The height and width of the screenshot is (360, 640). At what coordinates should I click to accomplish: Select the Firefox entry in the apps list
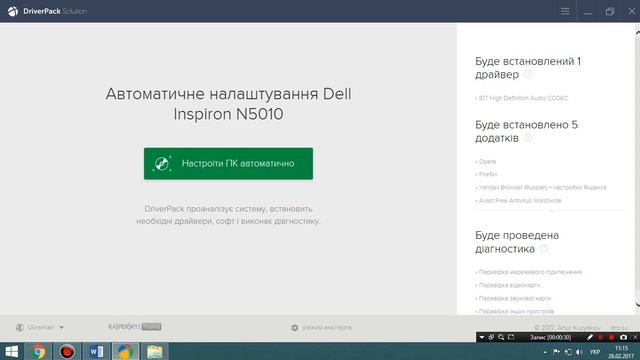click(486, 174)
